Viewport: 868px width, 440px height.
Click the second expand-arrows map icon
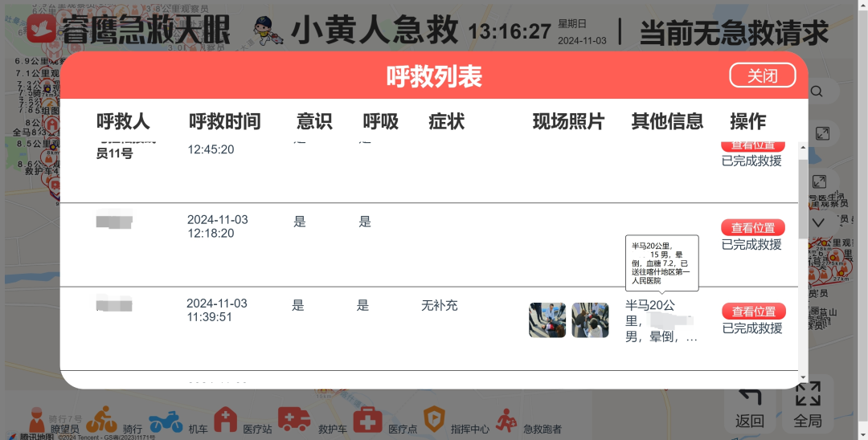coord(819,181)
